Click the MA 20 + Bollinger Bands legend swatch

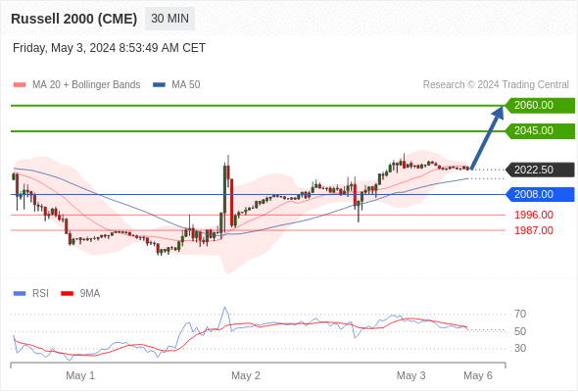click(20, 85)
